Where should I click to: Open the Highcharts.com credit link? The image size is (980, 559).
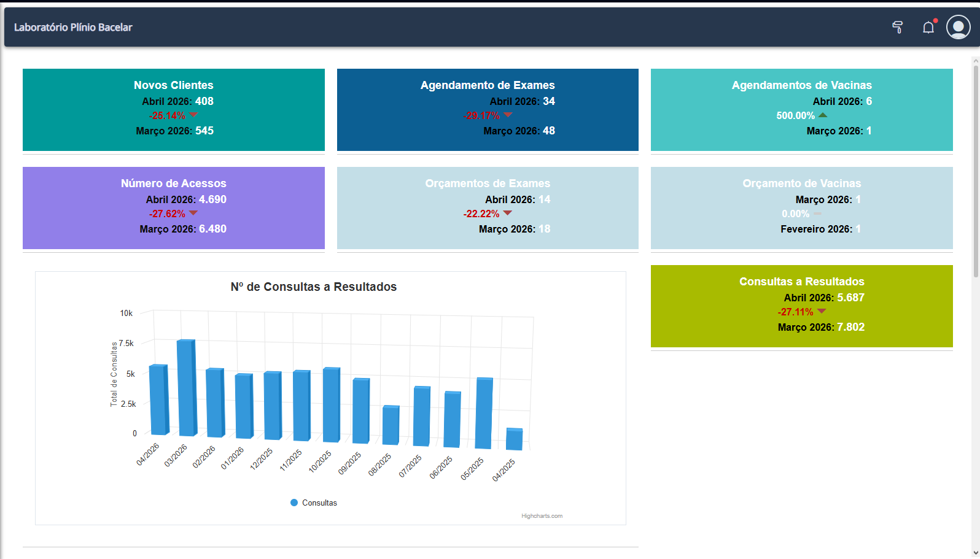[x=542, y=516]
